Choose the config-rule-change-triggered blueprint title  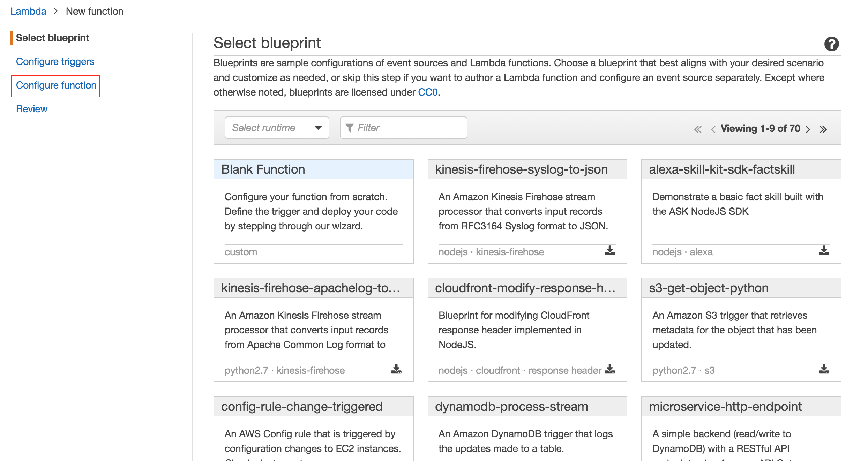[x=302, y=407]
